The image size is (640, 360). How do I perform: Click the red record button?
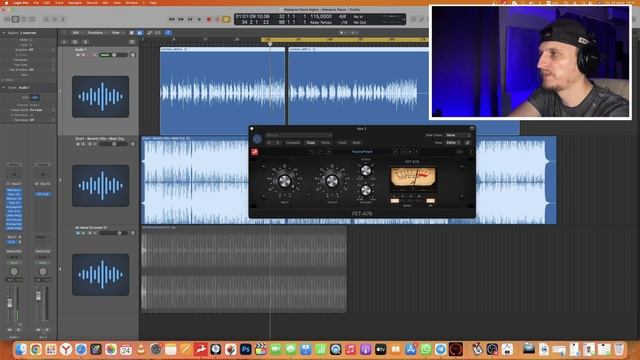click(209, 19)
